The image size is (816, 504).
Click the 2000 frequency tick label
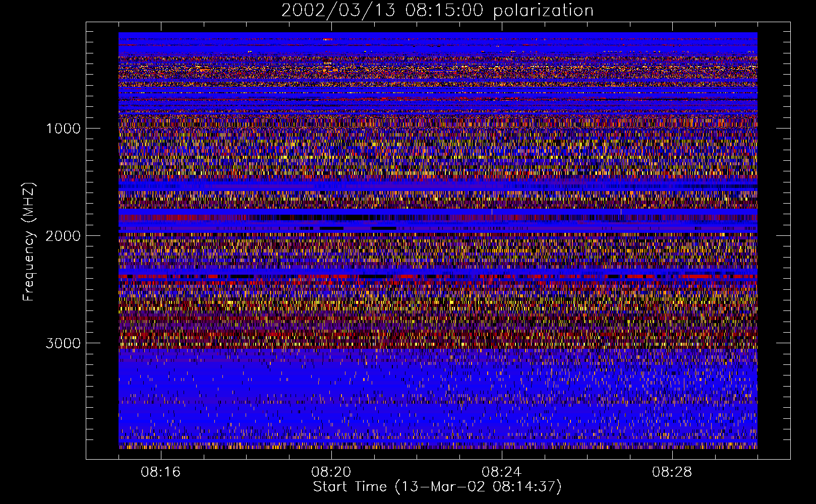coord(63,236)
